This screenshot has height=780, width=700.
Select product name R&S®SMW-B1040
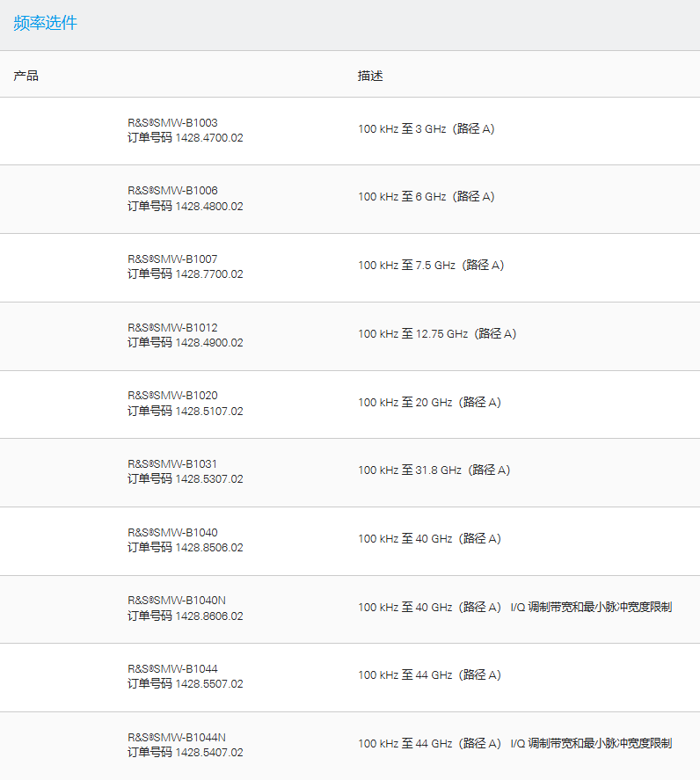pyautogui.click(x=172, y=533)
